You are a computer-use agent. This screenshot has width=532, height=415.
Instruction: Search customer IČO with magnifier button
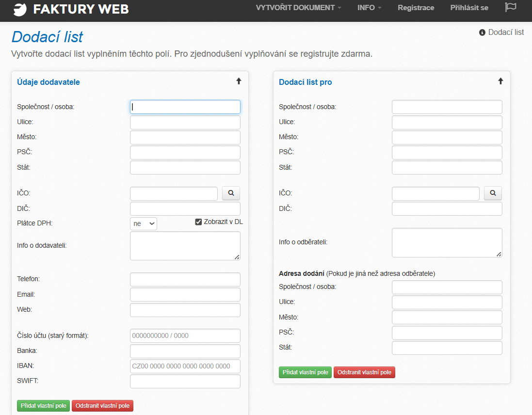click(493, 193)
